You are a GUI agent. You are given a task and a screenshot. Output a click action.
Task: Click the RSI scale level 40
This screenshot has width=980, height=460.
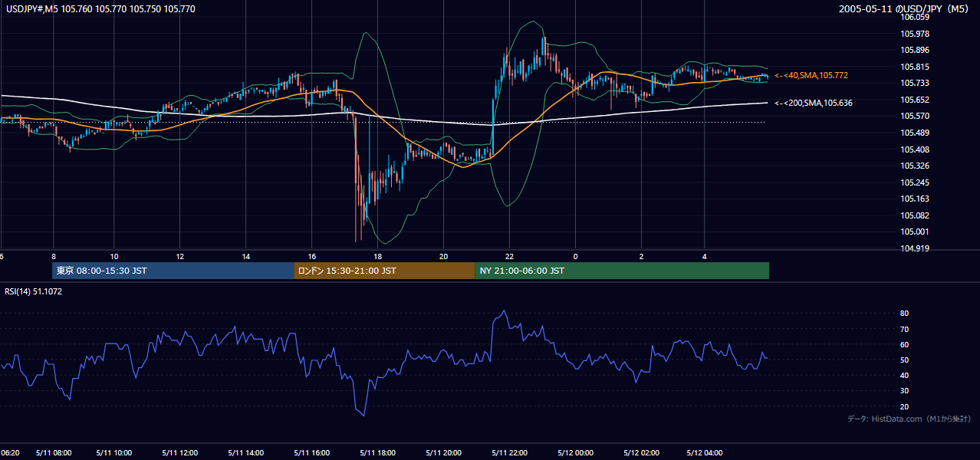(x=905, y=375)
